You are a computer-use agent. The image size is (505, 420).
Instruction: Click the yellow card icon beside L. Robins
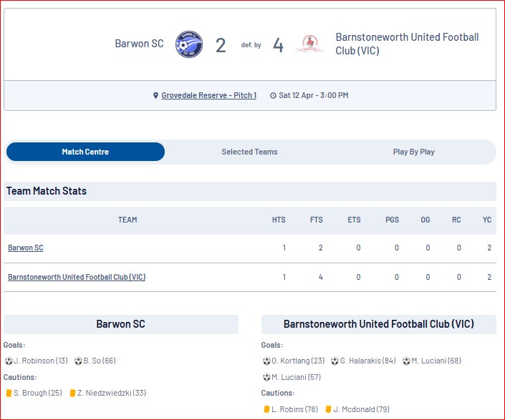(x=266, y=409)
